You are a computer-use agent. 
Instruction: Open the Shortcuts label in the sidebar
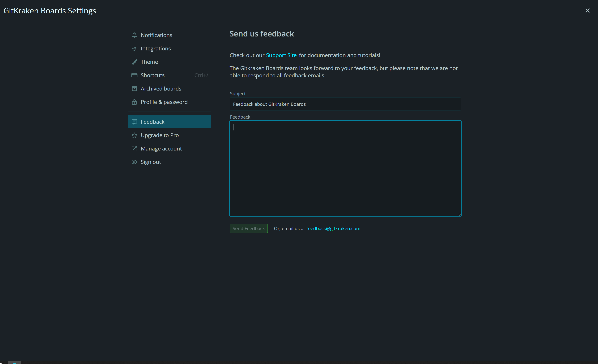click(153, 75)
